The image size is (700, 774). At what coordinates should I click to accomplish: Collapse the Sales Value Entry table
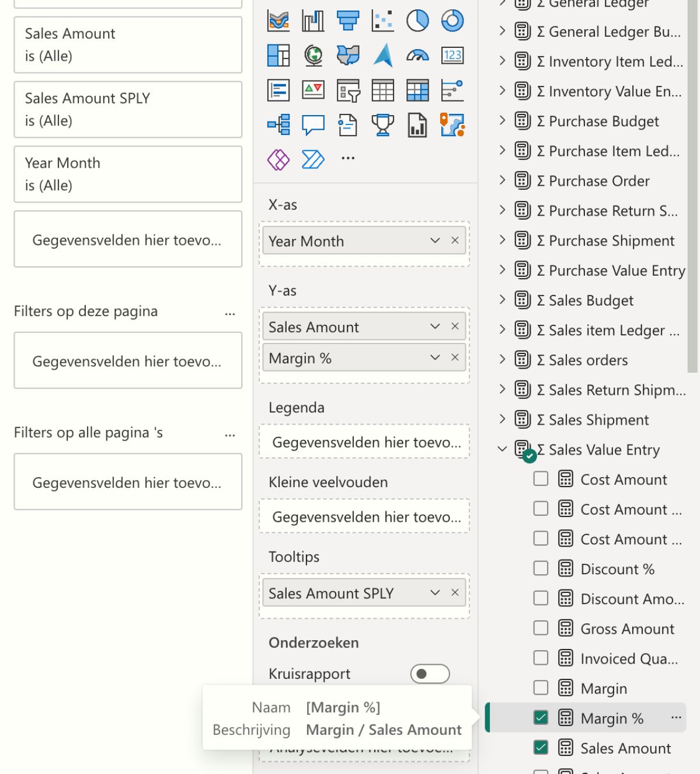[x=502, y=449]
